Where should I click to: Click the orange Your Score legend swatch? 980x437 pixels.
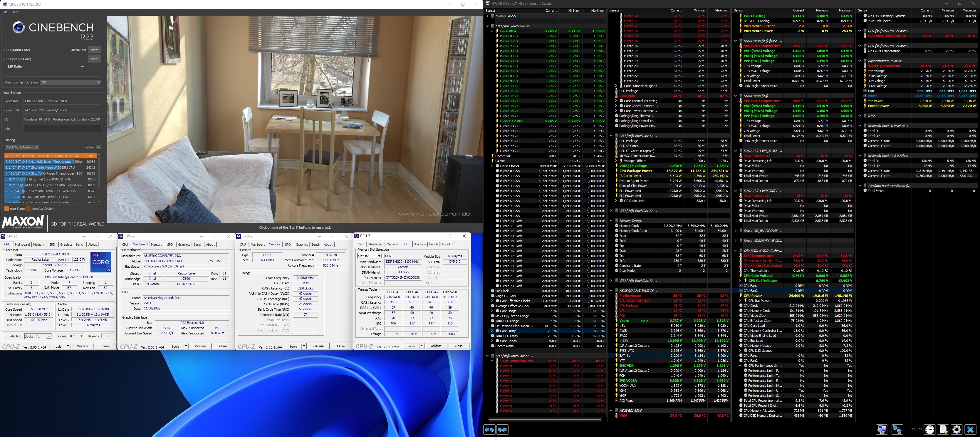pos(6,209)
